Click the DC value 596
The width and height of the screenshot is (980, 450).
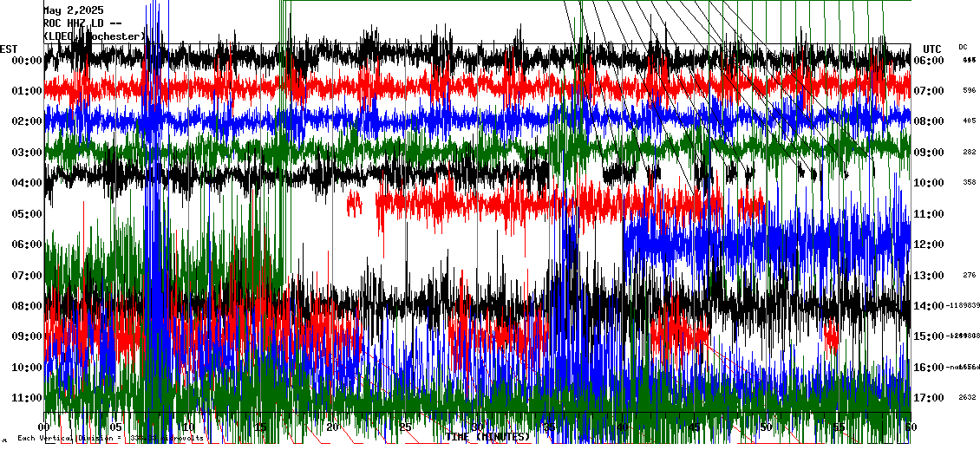tap(969, 91)
